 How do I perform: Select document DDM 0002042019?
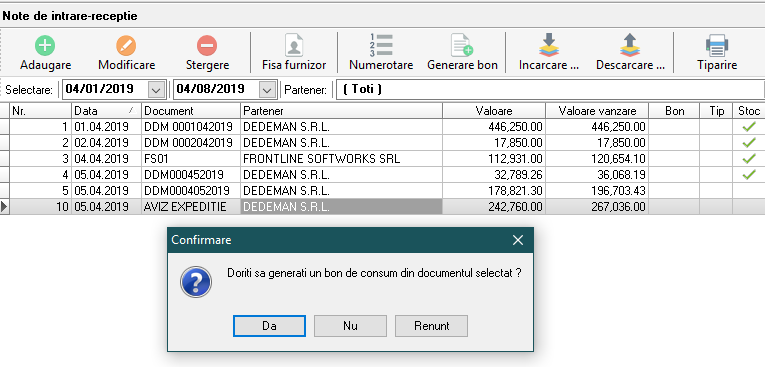pyautogui.click(x=191, y=143)
